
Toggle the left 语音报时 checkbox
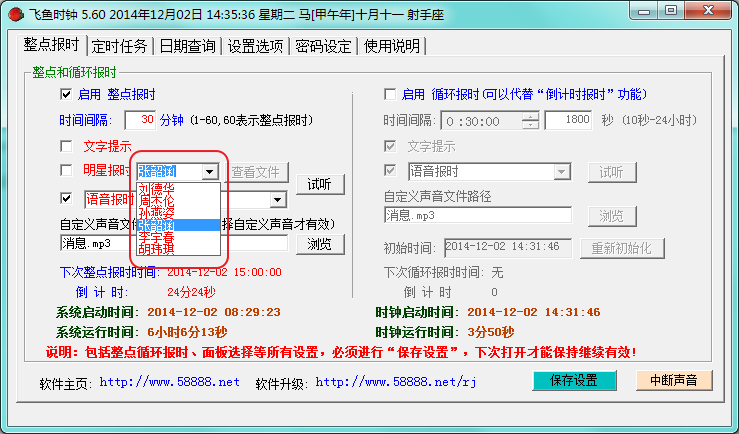66,198
